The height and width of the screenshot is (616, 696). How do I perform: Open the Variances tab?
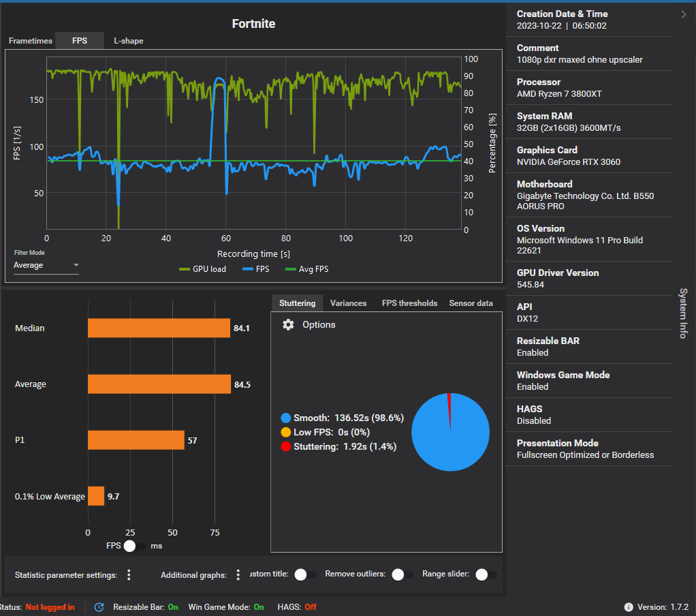click(x=349, y=303)
